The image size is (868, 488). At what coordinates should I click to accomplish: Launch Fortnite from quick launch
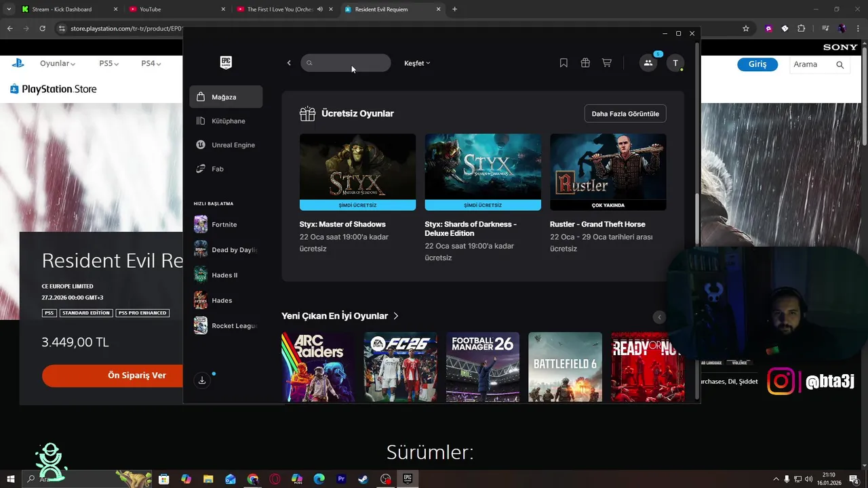[226, 224]
